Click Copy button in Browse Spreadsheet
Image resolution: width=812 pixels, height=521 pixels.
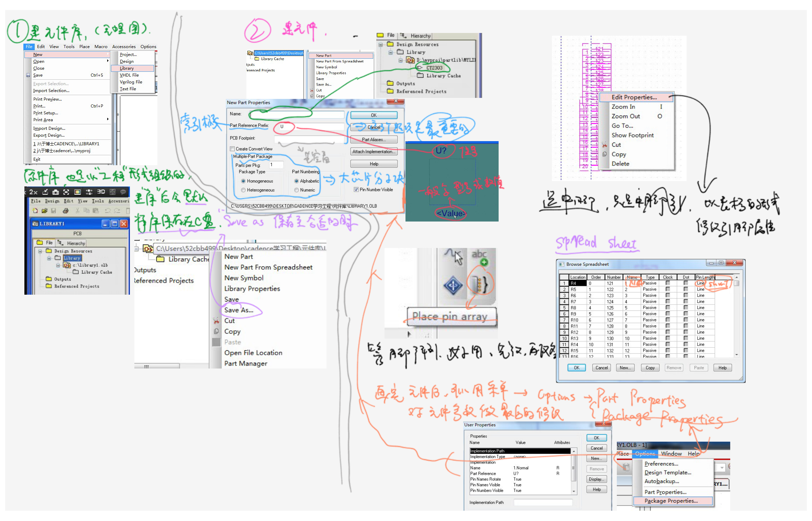coord(650,368)
